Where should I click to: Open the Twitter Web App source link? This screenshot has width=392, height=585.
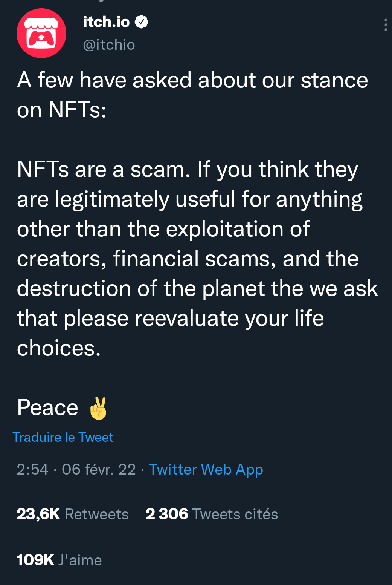pos(206,470)
